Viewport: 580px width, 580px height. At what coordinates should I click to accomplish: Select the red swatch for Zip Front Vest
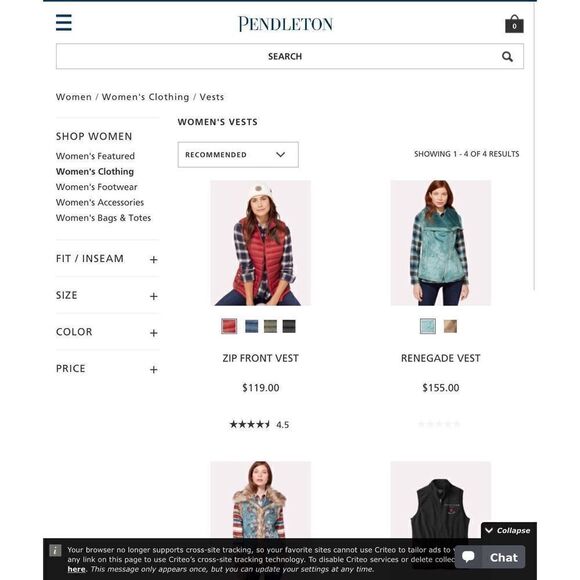tap(229, 326)
